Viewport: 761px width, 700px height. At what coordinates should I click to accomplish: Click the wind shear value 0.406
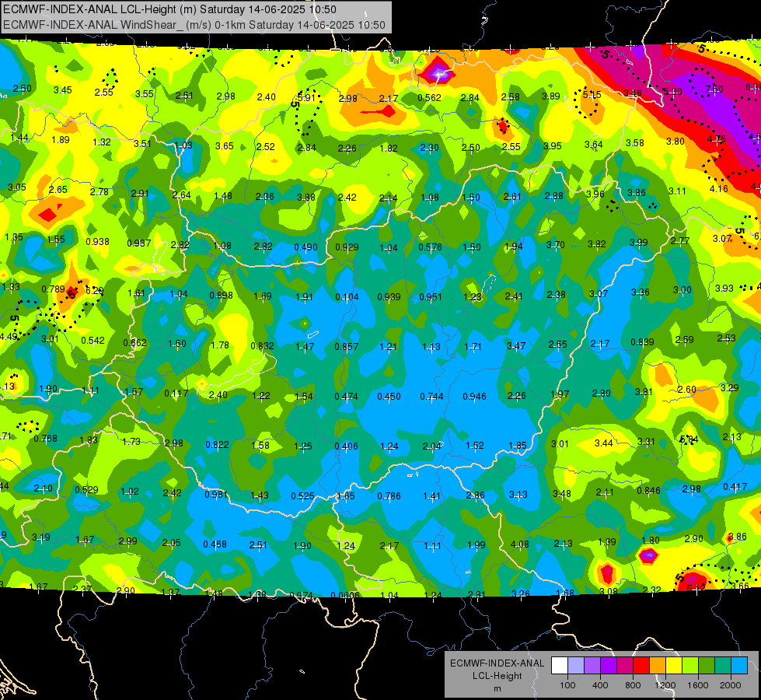(x=347, y=446)
